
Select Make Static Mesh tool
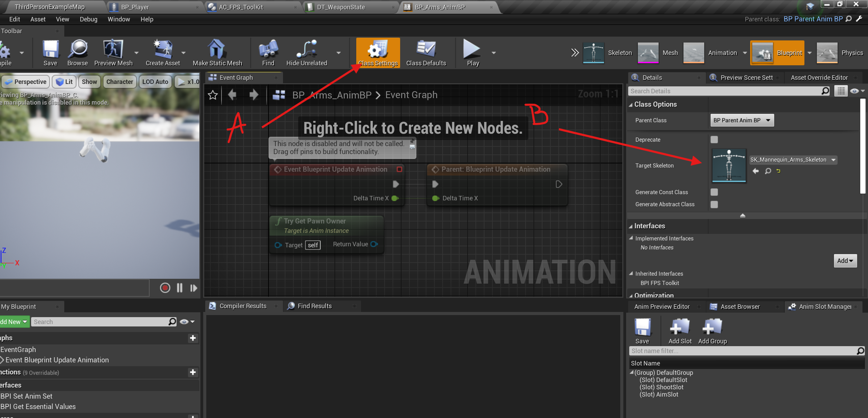pos(217,53)
